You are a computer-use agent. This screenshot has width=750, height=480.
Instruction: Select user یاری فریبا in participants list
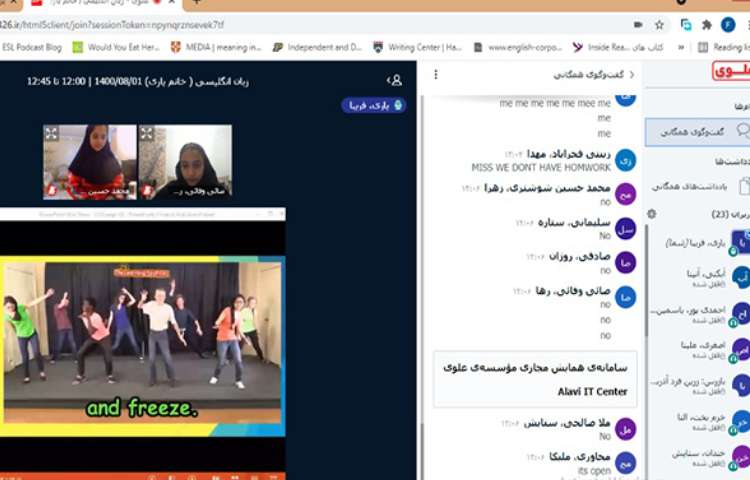(700, 243)
